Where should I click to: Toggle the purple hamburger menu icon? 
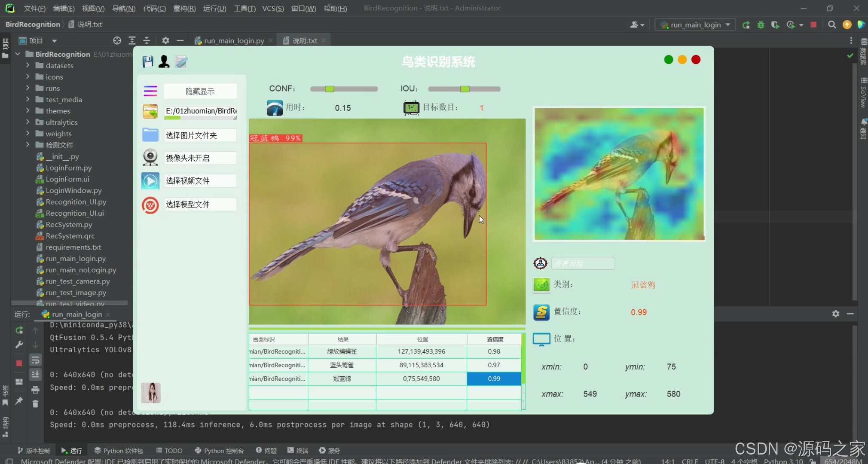pyautogui.click(x=150, y=91)
